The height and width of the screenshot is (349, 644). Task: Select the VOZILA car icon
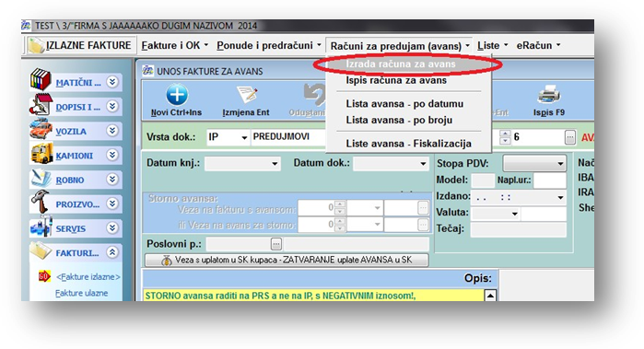[x=41, y=129]
